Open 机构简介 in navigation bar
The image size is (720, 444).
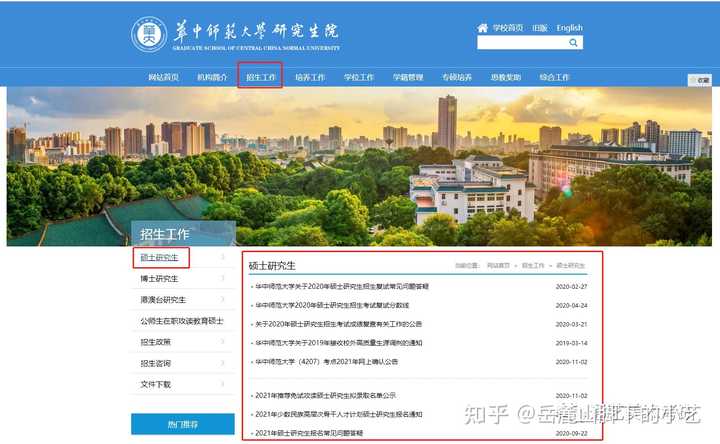(x=212, y=77)
